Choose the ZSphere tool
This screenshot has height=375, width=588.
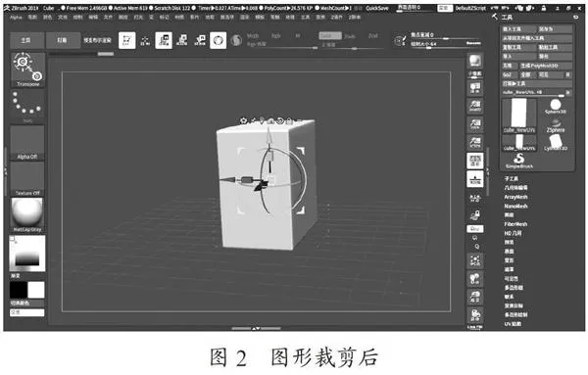555,125
